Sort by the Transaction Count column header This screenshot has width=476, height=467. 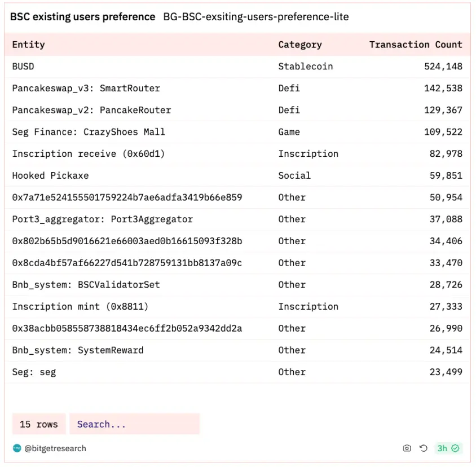(x=416, y=45)
